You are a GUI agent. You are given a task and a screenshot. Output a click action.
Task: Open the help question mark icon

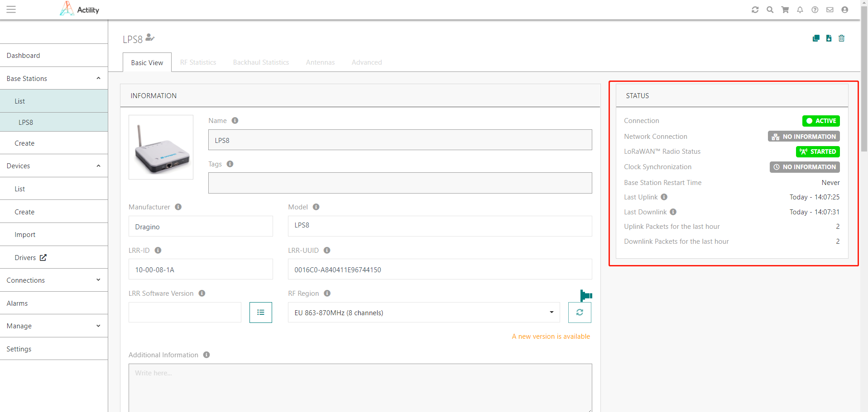815,9
